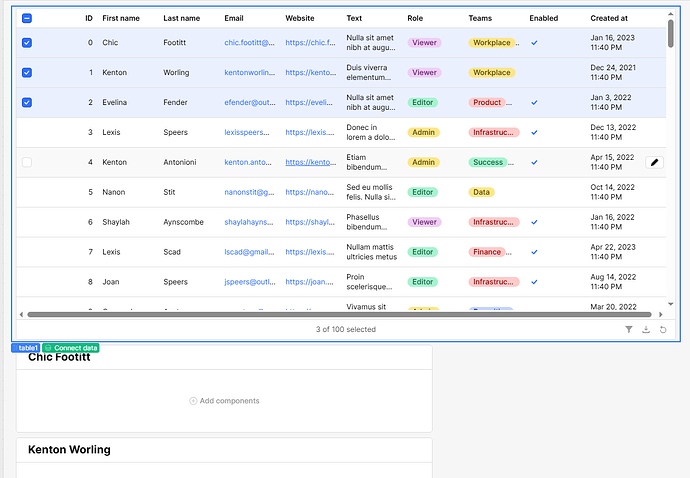Click Enabled checkmark for Shaylah Aynscombe

(534, 222)
